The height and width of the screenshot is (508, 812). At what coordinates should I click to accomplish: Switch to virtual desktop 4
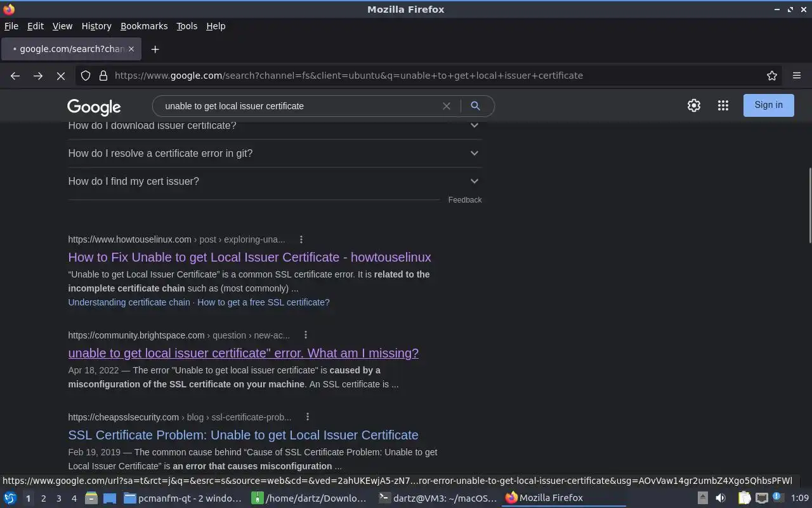(x=74, y=498)
